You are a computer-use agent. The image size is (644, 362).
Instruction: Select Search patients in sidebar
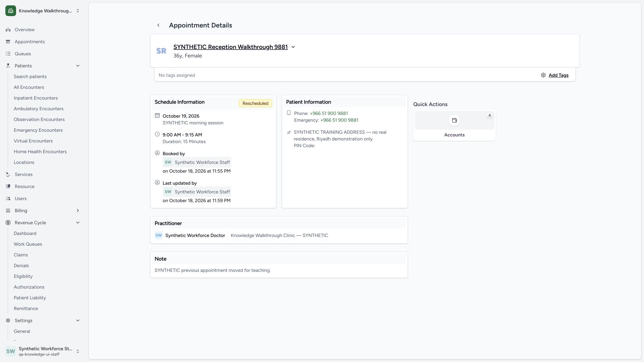point(30,76)
